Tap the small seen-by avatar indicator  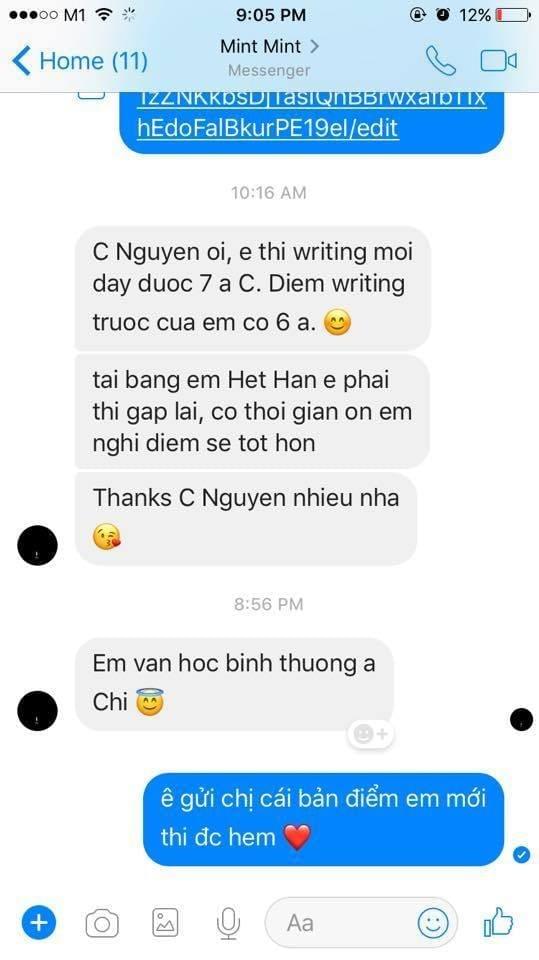pyautogui.click(x=521, y=719)
